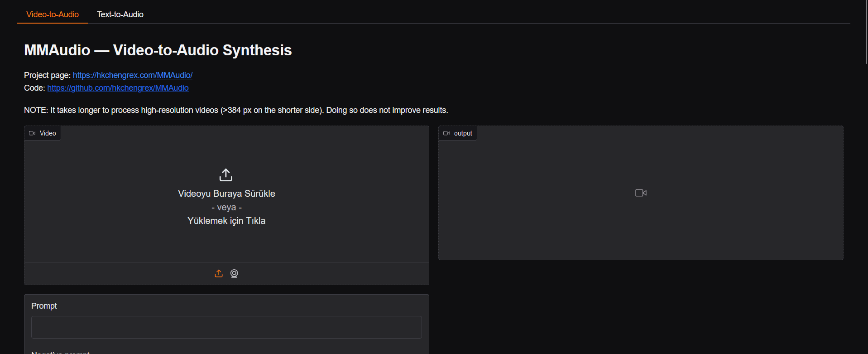Click the "Video" panel label
The height and width of the screenshot is (354, 868).
click(x=48, y=133)
